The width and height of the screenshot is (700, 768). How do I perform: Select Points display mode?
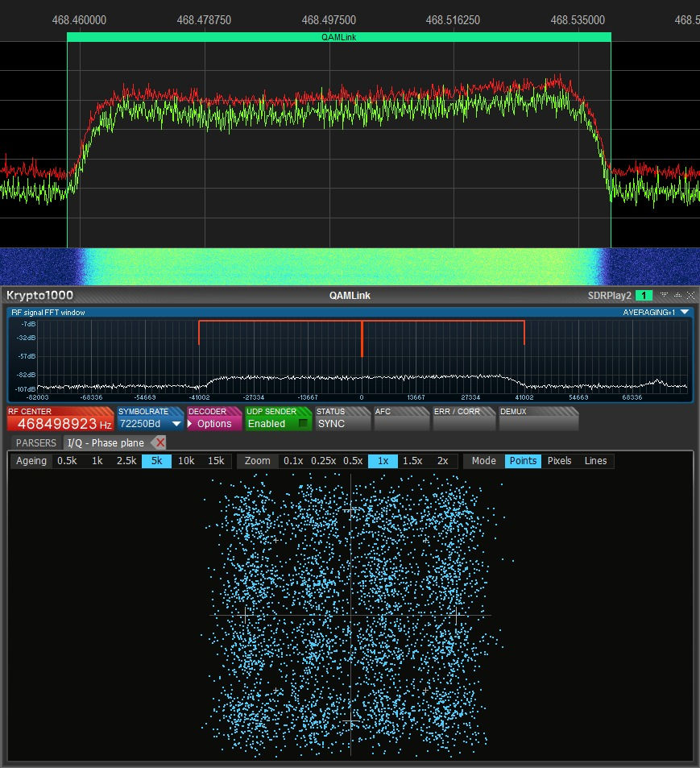(x=523, y=461)
